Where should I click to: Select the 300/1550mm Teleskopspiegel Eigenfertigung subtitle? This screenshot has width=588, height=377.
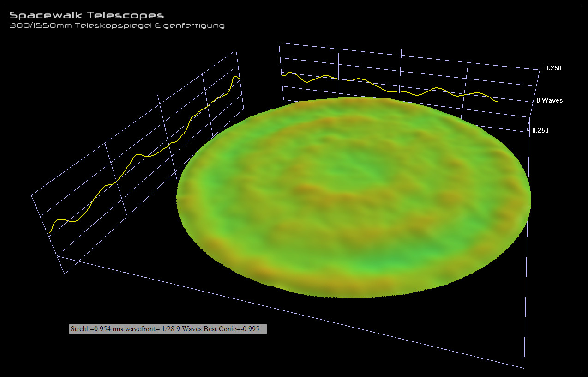pos(117,26)
